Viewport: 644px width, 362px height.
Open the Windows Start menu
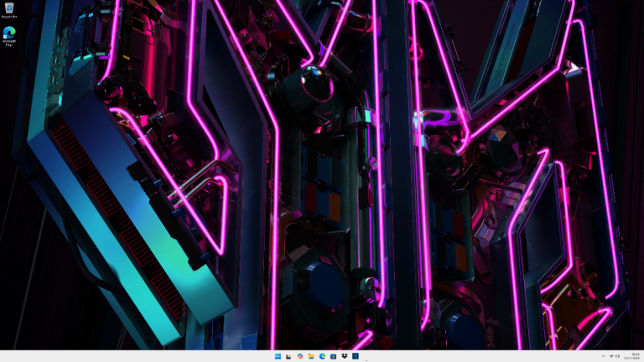(x=278, y=356)
